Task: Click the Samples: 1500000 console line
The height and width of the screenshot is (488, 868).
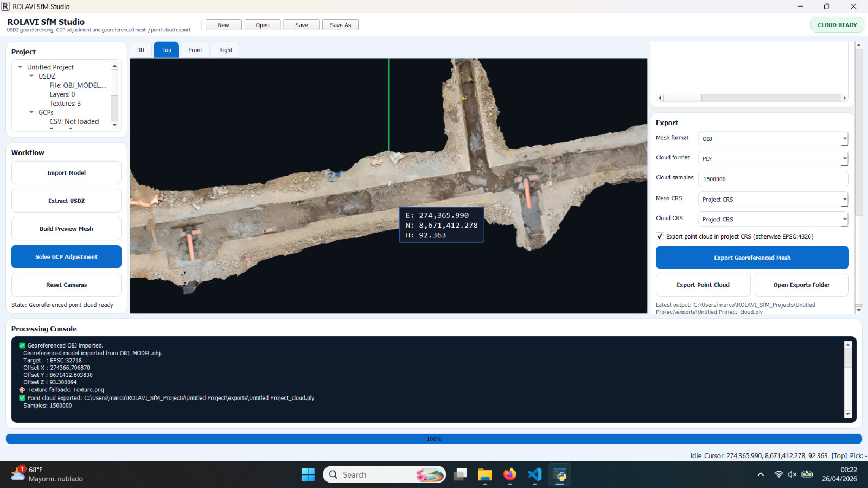Action: (x=47, y=406)
